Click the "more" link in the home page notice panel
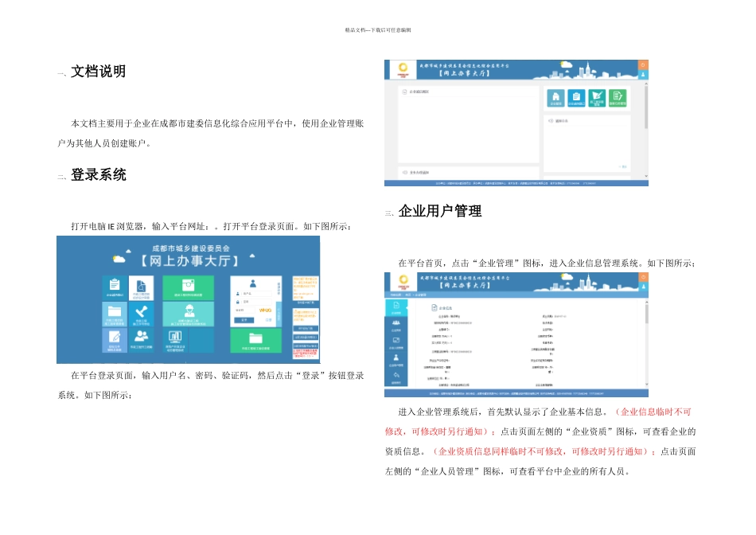 click(x=623, y=166)
